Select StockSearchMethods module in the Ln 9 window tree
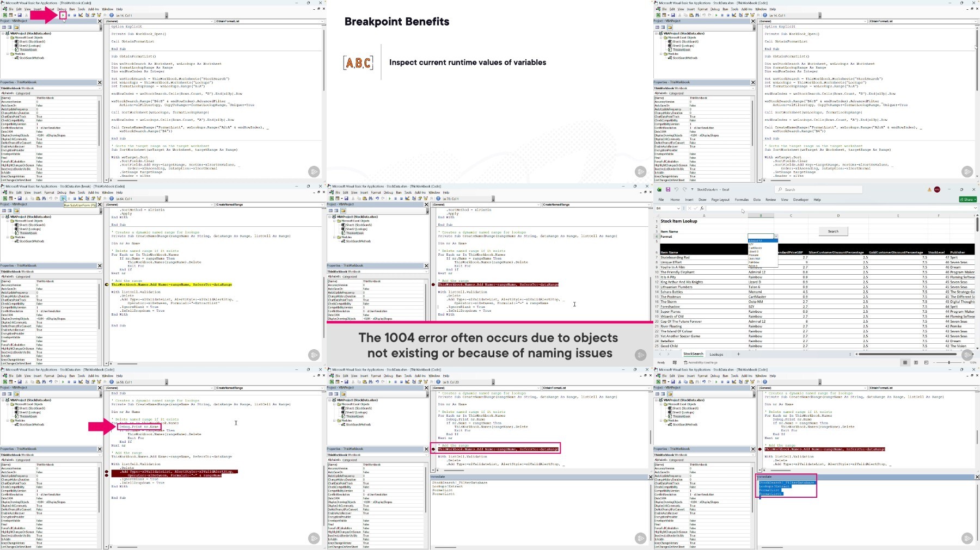This screenshot has height=550, width=980. (358, 425)
